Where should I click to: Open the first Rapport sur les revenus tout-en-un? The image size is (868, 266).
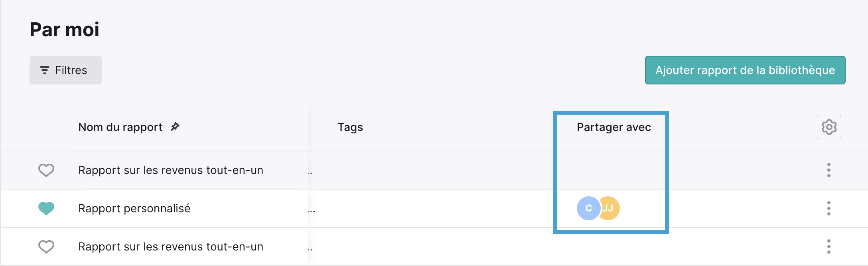click(171, 170)
